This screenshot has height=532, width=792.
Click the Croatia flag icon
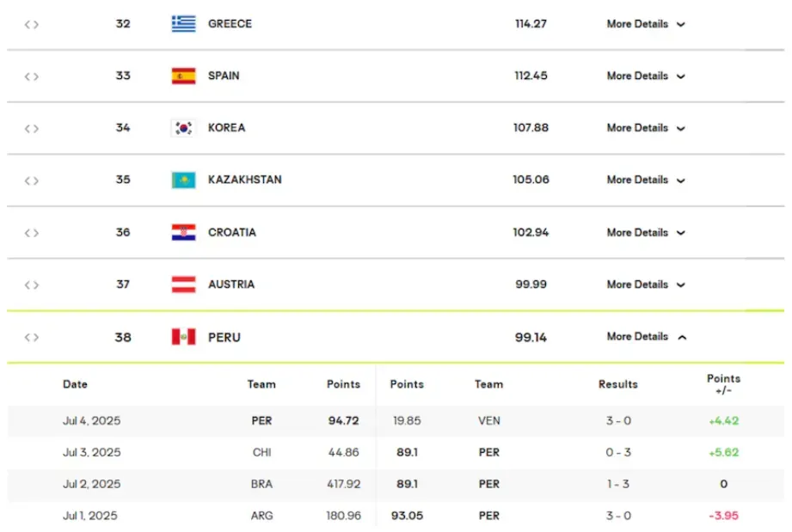click(x=183, y=232)
